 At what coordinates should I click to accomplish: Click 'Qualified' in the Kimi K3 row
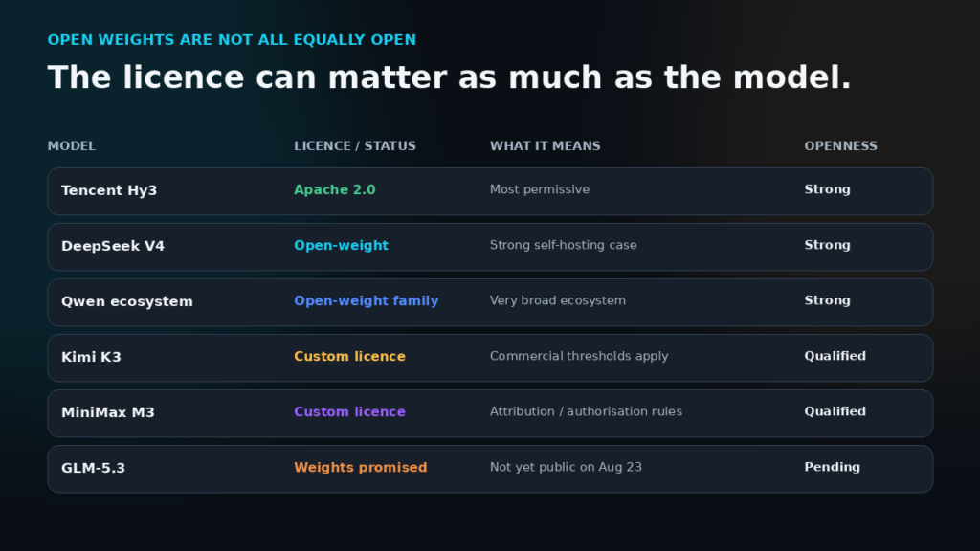(x=835, y=356)
